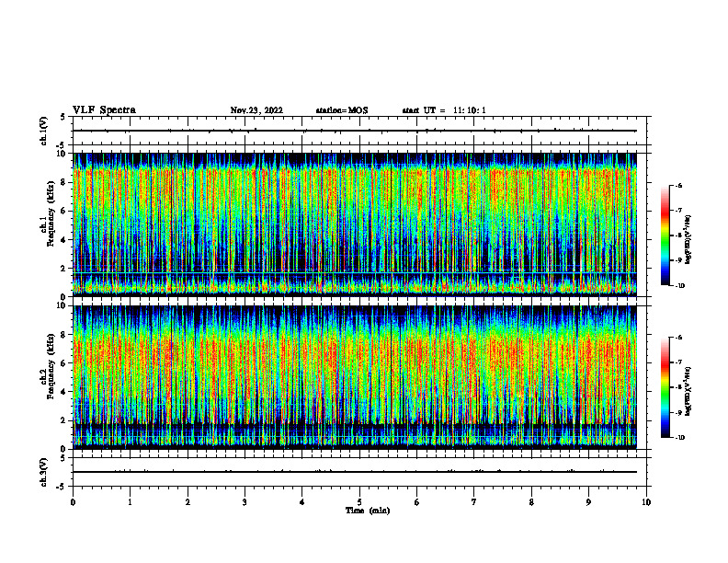Screen dimensions: 728x563
Task: Click the ch.3 voltage waveform trace
Action: (x=355, y=472)
